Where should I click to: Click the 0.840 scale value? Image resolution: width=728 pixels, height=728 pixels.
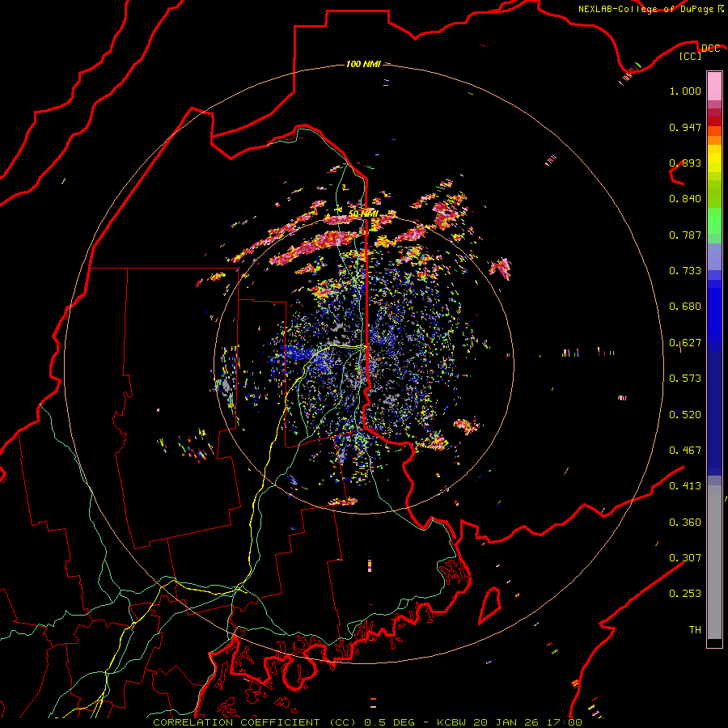pyautogui.click(x=685, y=199)
